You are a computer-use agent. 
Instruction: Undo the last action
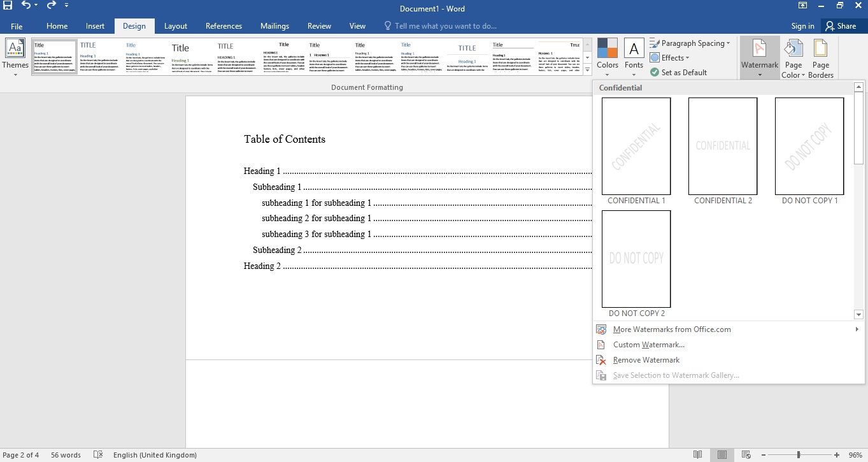click(x=26, y=6)
